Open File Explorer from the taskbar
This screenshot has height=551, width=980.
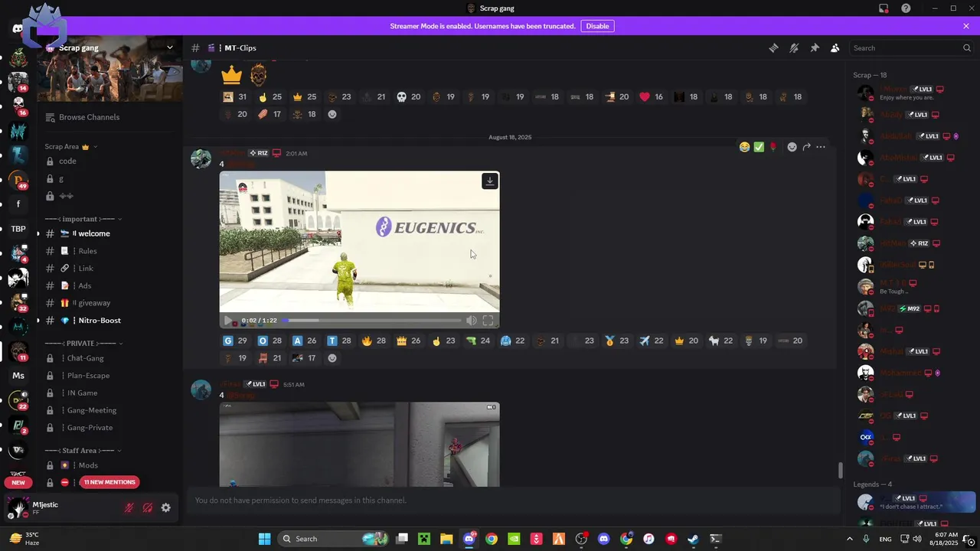[x=446, y=539]
